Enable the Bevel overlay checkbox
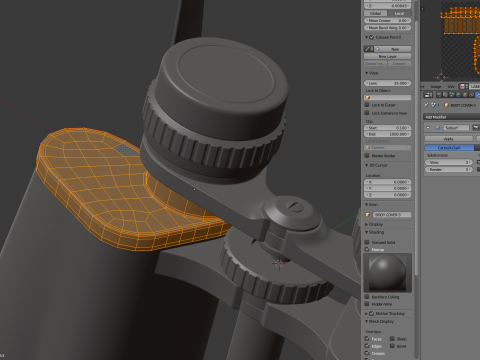The width and height of the screenshot is (480, 360). [x=392, y=346]
